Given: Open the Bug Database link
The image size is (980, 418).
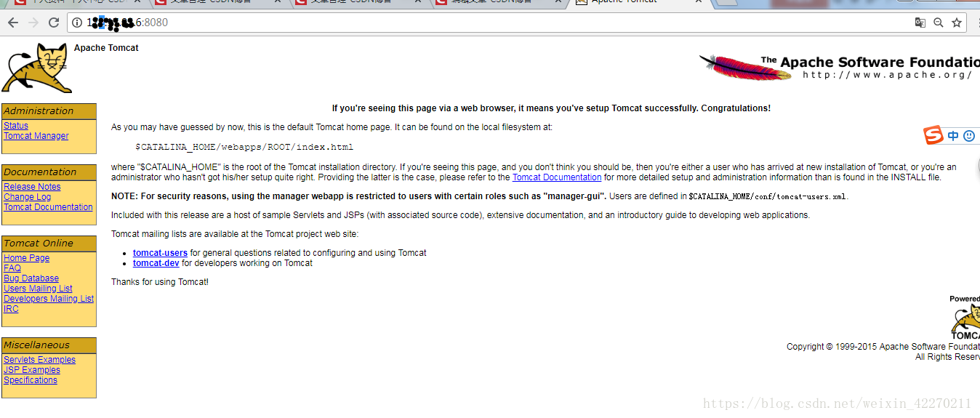Looking at the screenshot, I should coord(31,278).
